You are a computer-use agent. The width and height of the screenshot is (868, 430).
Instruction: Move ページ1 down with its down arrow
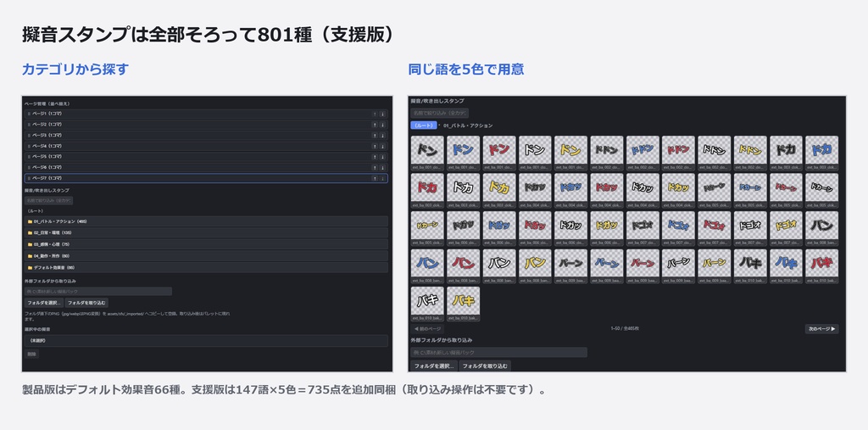382,114
